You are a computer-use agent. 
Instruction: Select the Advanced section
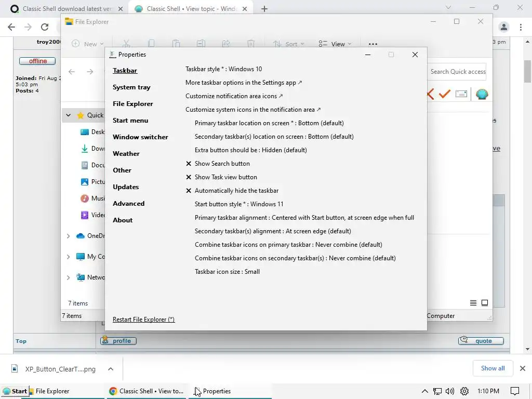(129, 204)
